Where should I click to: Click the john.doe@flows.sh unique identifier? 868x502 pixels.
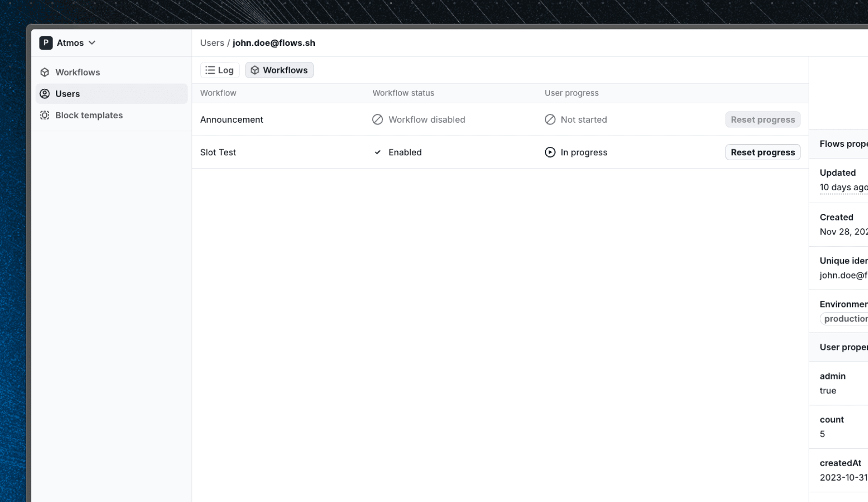(x=843, y=275)
